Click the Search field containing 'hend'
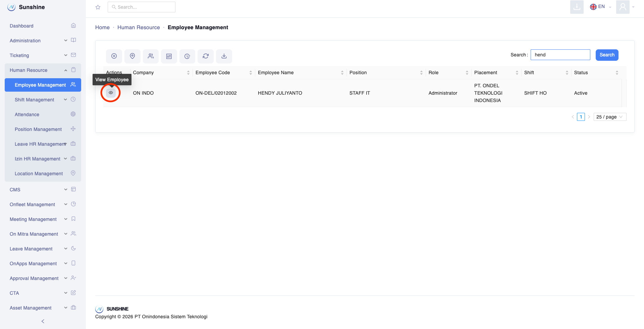Viewport: 644px width, 329px height. point(560,55)
